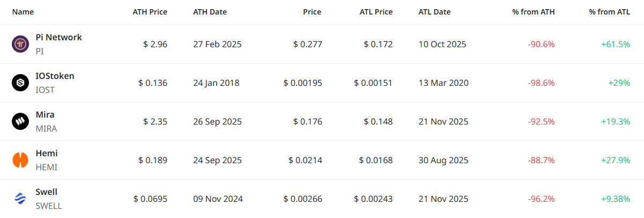This screenshot has width=644, height=218.
Task: Open the Hemi coin link
Action: click(47, 154)
